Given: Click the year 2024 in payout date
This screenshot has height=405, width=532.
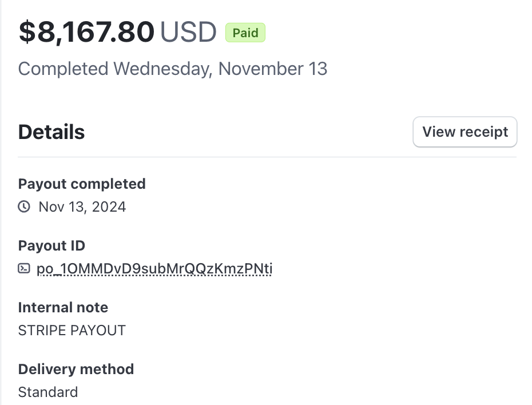Looking at the screenshot, I should (x=109, y=207).
